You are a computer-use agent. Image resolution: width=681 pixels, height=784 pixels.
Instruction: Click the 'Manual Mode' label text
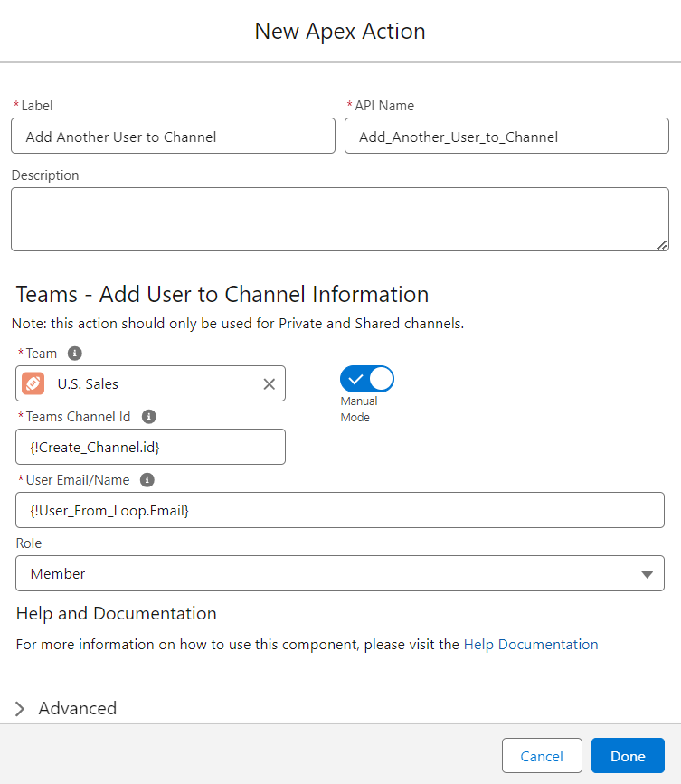[358, 409]
